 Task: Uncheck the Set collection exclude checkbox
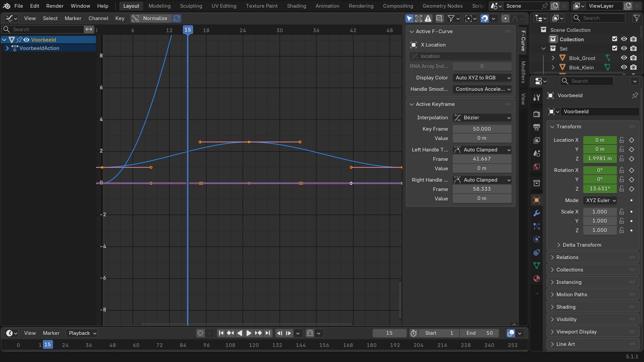point(614,48)
